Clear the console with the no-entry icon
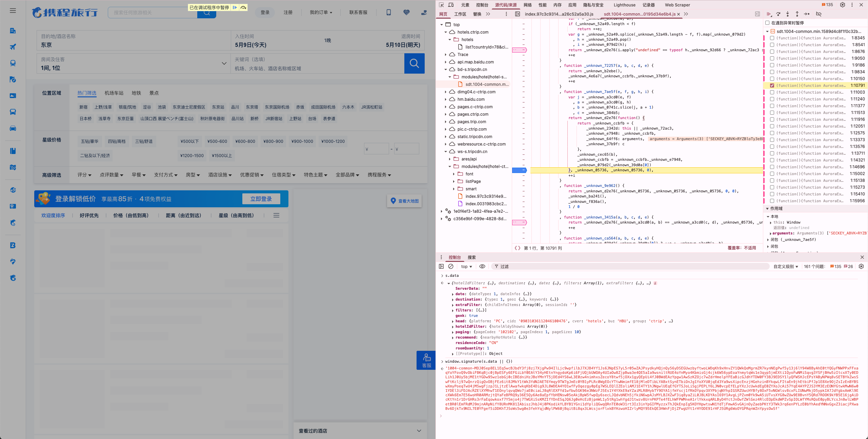 pyautogui.click(x=451, y=266)
